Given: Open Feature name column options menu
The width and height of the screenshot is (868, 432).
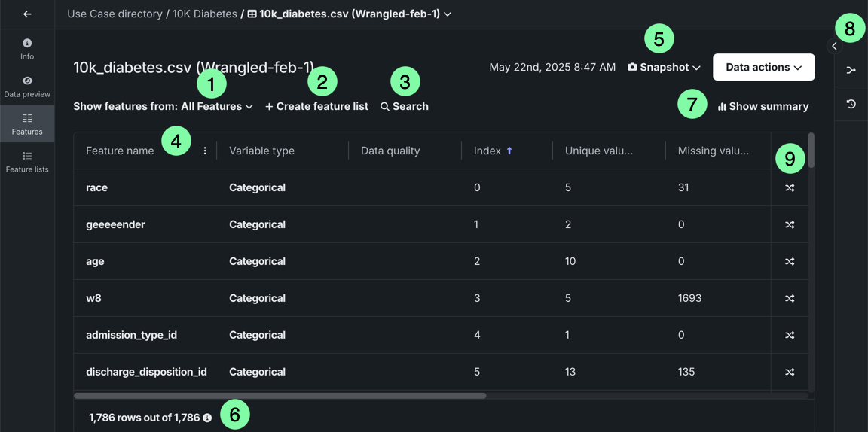Looking at the screenshot, I should [x=205, y=151].
